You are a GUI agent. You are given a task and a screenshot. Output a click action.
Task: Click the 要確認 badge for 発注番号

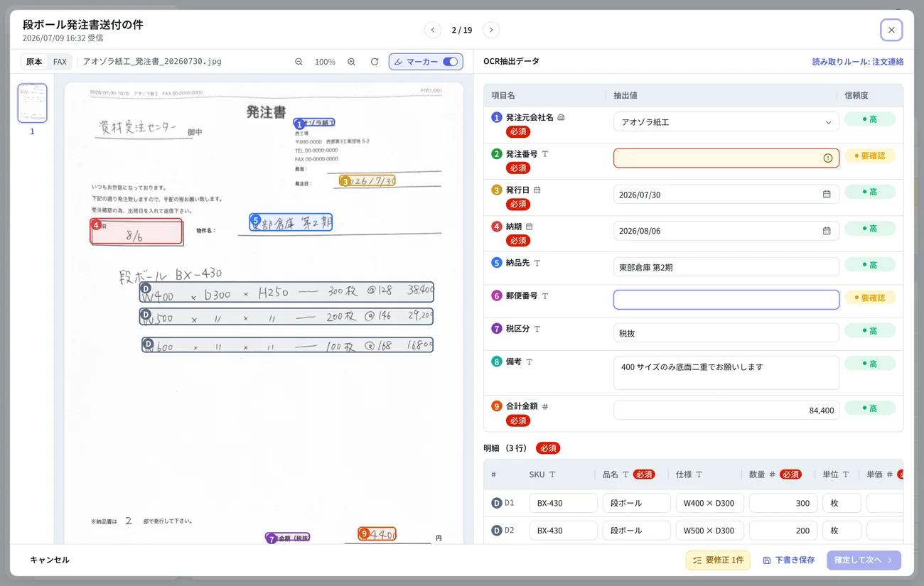tap(870, 156)
